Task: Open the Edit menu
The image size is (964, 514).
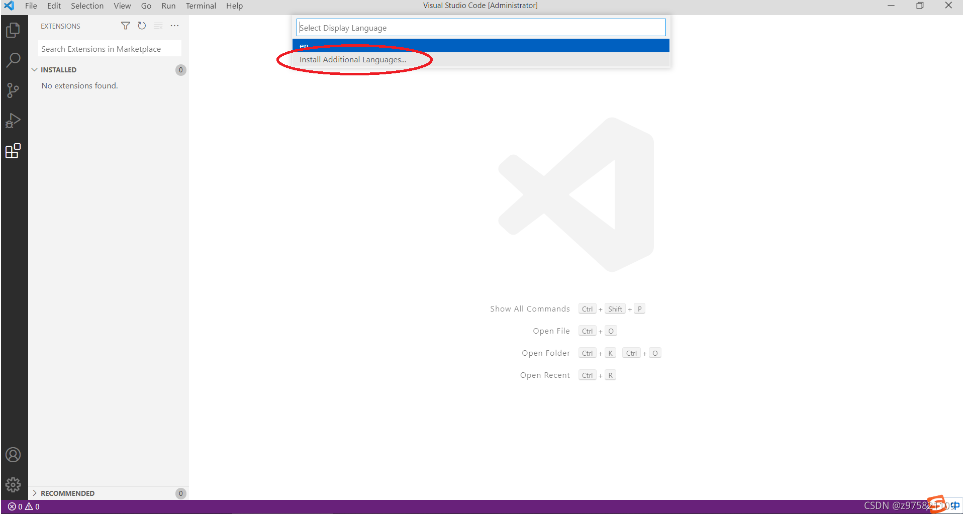Action: (x=54, y=6)
